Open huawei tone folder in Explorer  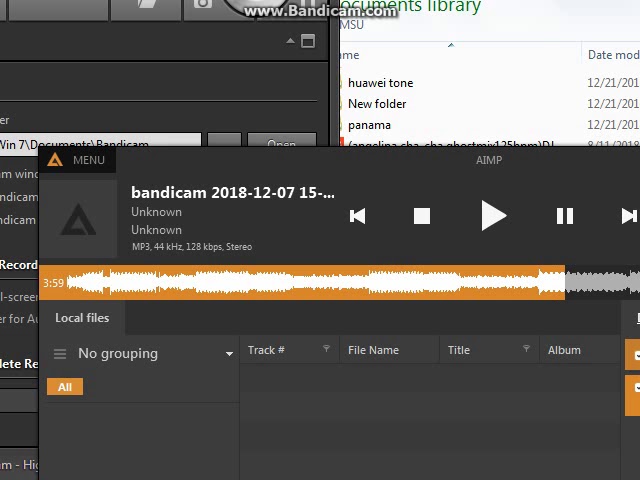(380, 83)
